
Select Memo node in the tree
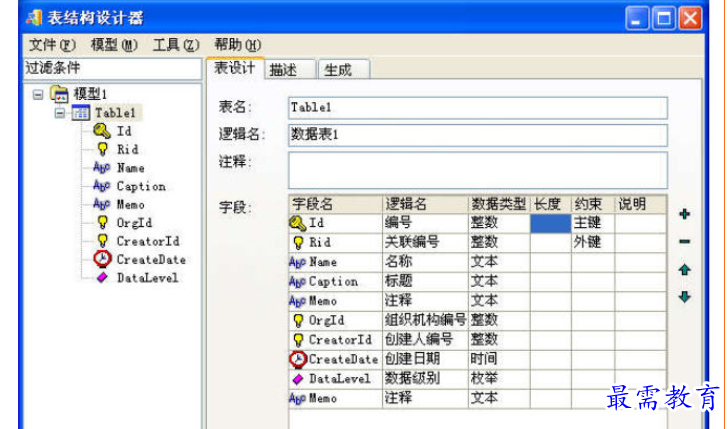pos(130,204)
